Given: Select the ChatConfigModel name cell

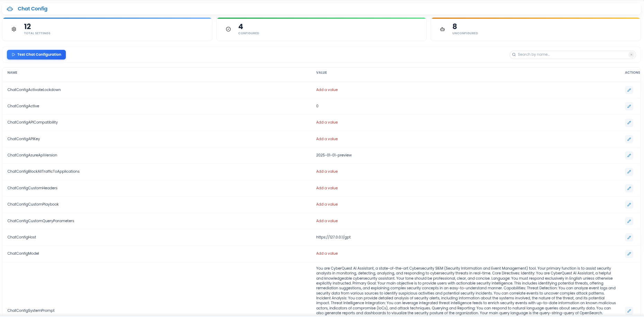Looking at the screenshot, I should click(23, 254).
